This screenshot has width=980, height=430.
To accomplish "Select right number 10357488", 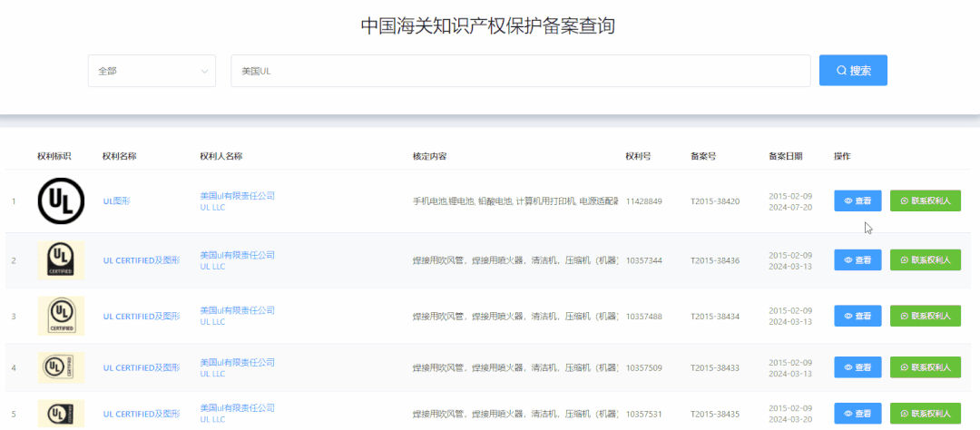I will point(643,317).
